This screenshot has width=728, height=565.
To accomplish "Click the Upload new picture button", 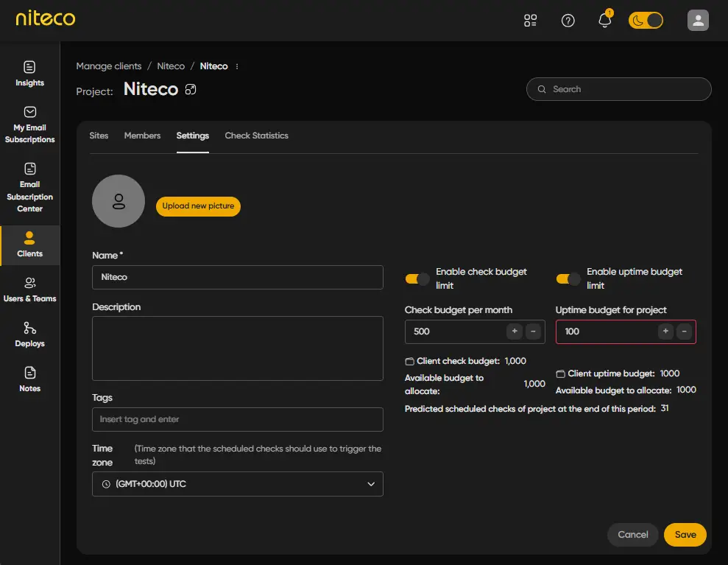I will 198,206.
